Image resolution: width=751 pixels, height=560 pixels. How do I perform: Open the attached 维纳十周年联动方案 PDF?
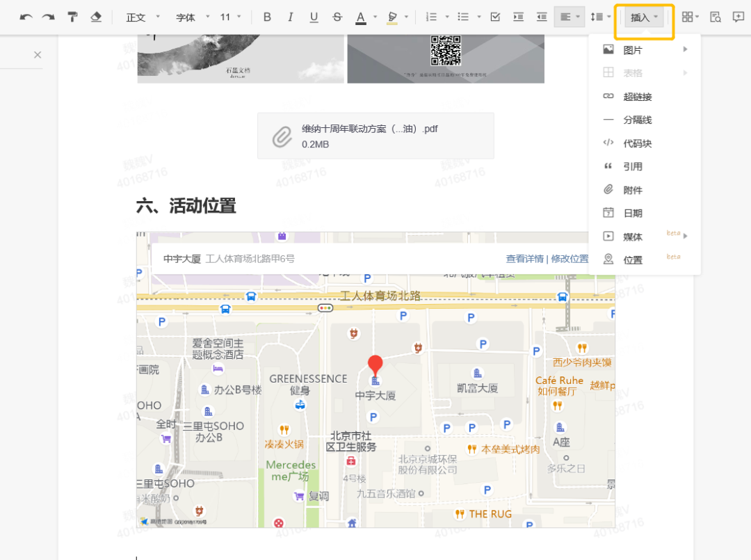click(375, 134)
